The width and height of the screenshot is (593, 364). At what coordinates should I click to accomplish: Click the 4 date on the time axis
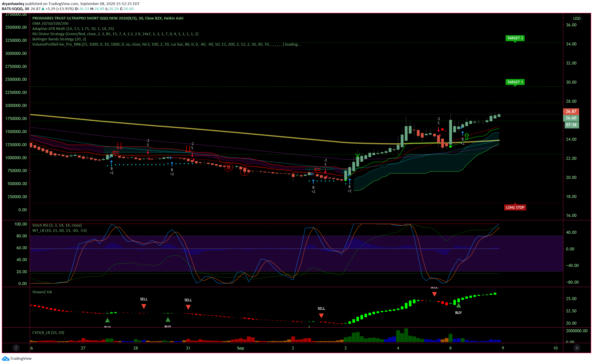click(x=398, y=348)
